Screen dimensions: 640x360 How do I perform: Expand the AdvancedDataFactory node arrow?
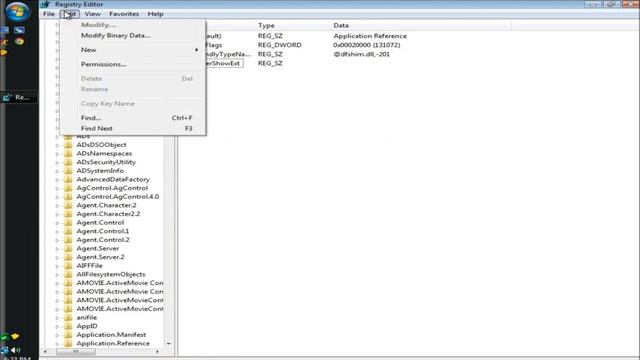(57, 180)
